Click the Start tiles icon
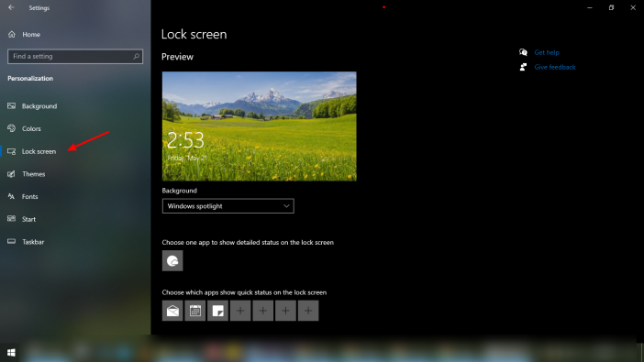This screenshot has height=362, width=644. coord(12,219)
